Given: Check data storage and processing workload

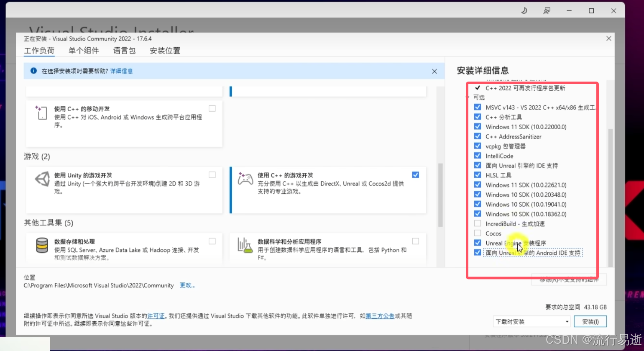Looking at the screenshot, I should click(x=212, y=241).
